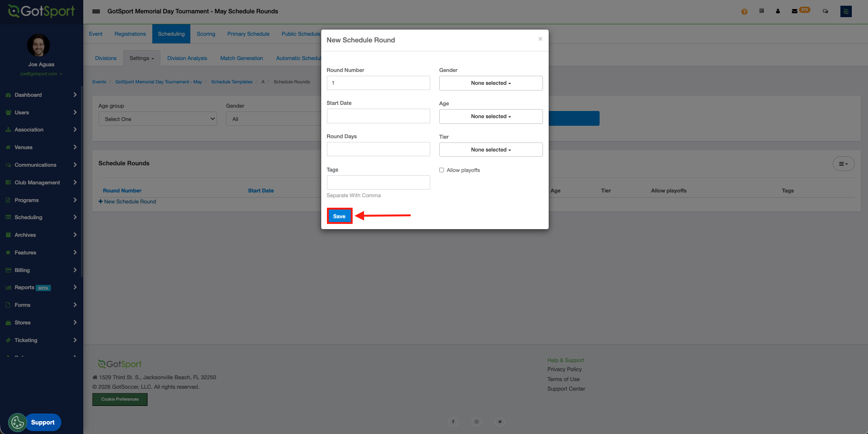Toggle the hamburger sidebar menu icon

[96, 11]
